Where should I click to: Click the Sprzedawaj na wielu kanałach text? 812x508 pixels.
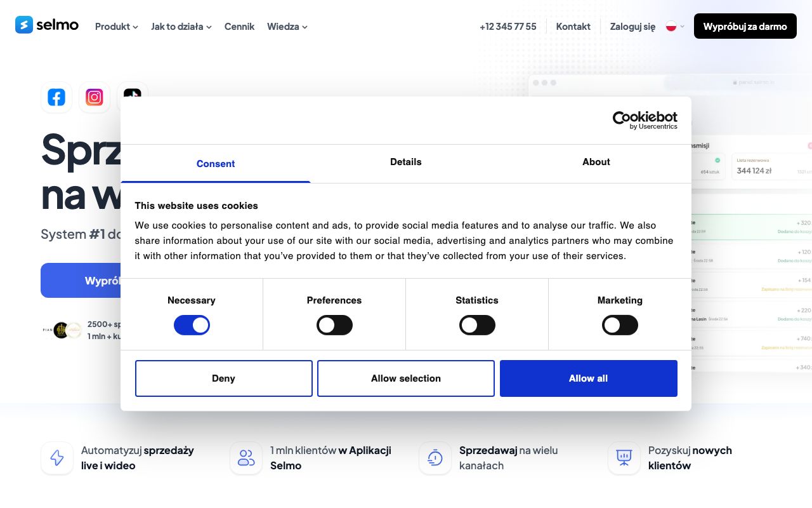point(509,458)
